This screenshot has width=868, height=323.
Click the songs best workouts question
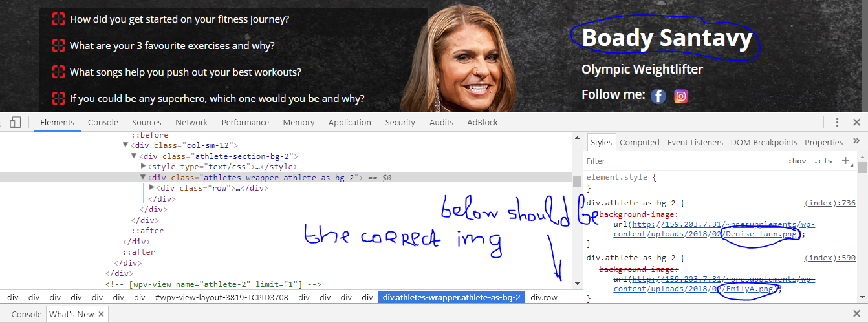click(x=185, y=72)
